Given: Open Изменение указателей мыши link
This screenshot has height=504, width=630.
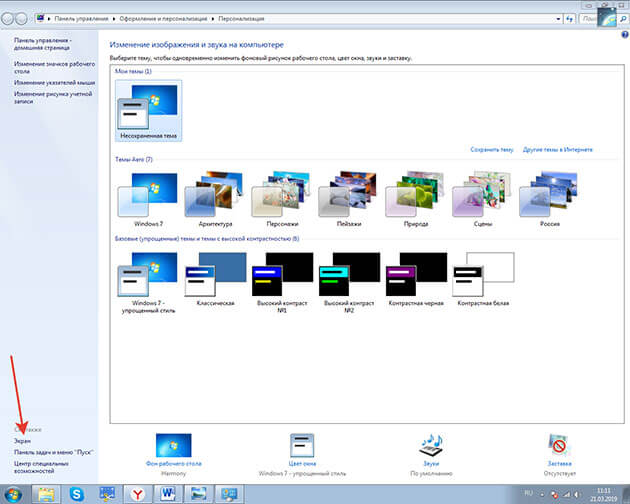Looking at the screenshot, I should pyautogui.click(x=54, y=82).
